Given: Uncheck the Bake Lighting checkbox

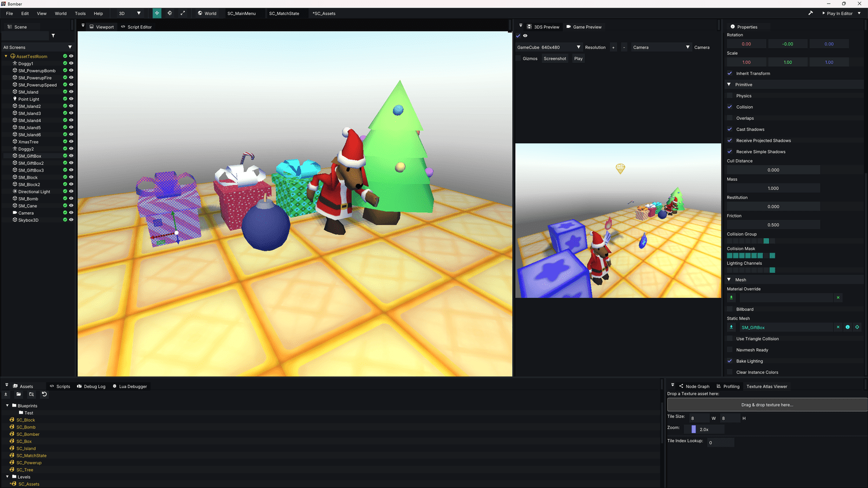Looking at the screenshot, I should (x=730, y=361).
